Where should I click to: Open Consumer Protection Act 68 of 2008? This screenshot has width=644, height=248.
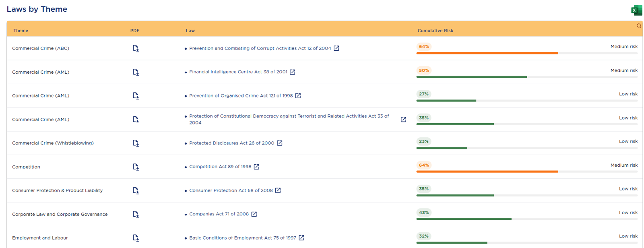coord(231,190)
